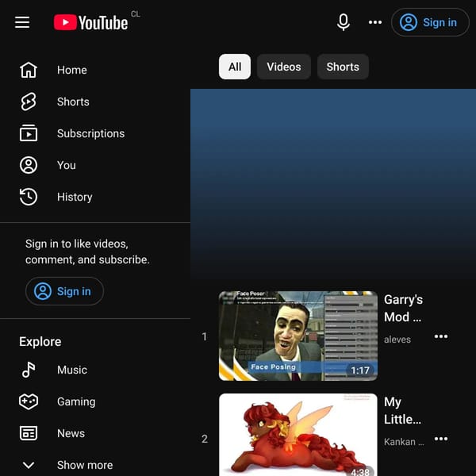Image resolution: width=476 pixels, height=476 pixels.
Task: Click the History clock icon
Action: click(29, 197)
